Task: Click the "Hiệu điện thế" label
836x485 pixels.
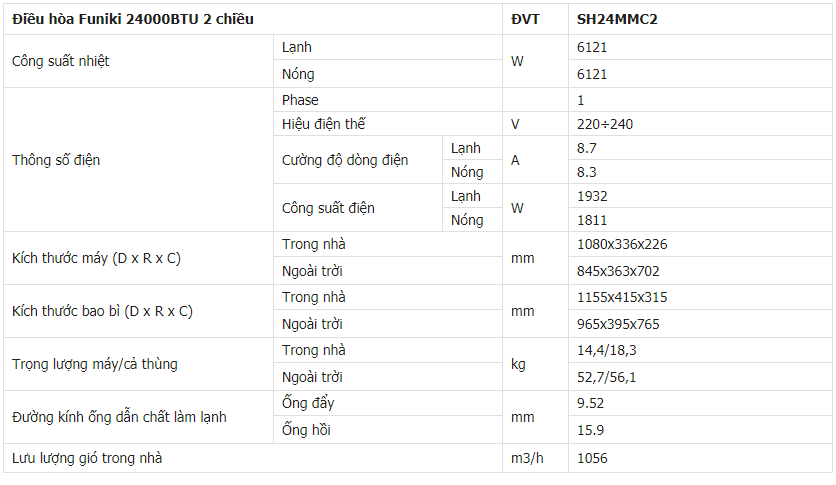Action: (x=323, y=124)
